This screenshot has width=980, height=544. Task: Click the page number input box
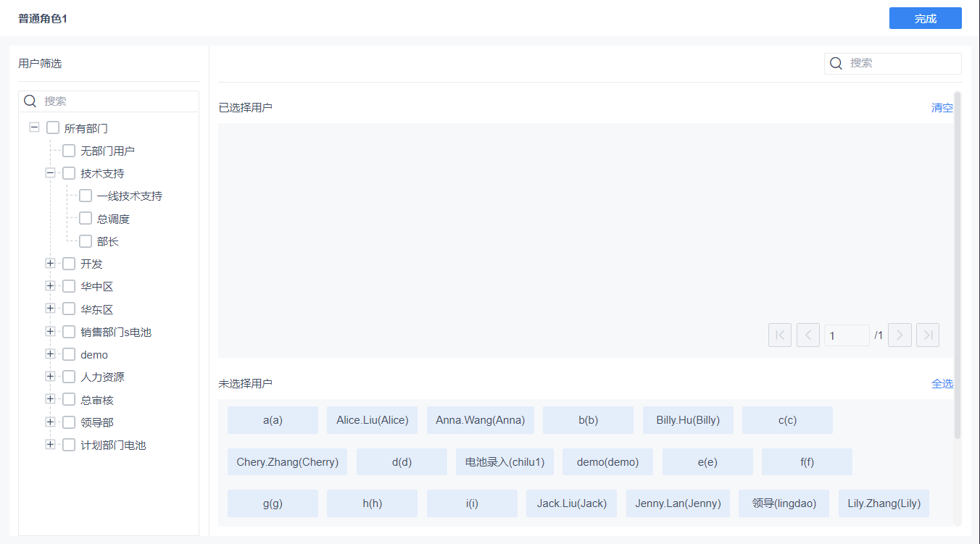847,335
